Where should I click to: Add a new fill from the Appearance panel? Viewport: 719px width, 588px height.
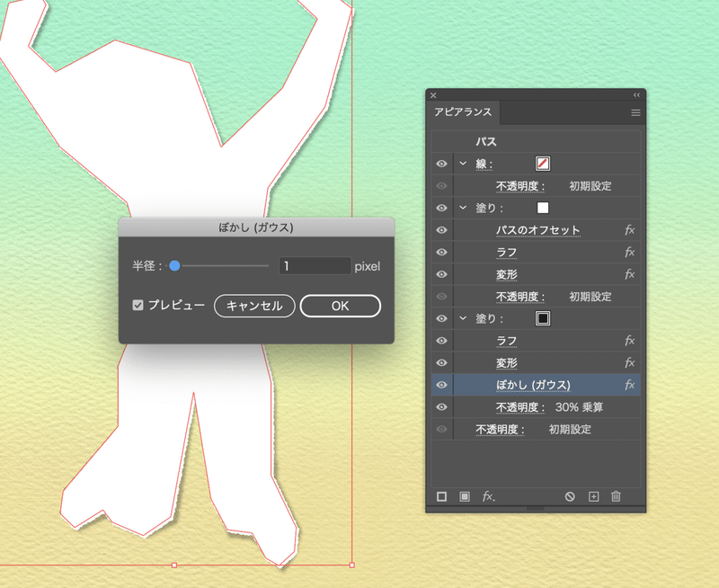[465, 497]
